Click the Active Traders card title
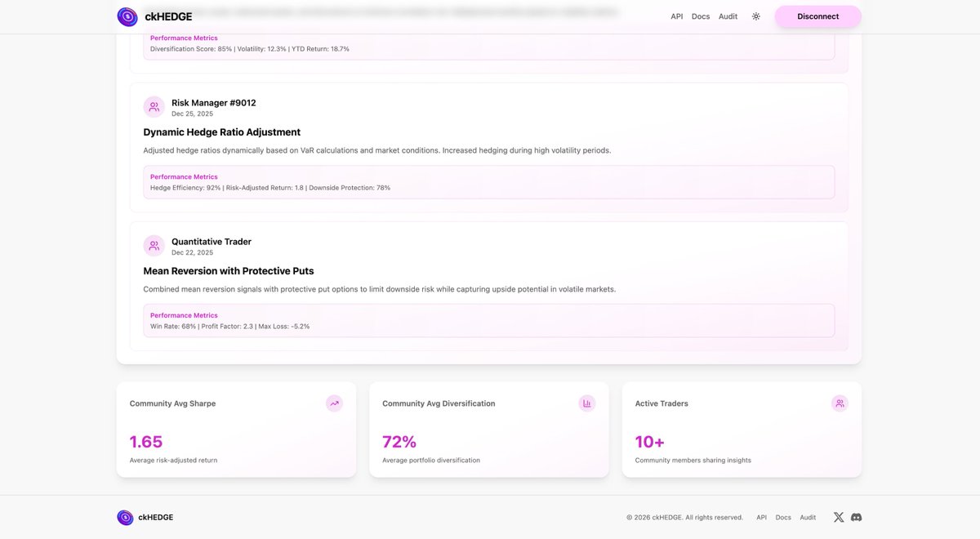This screenshot has height=539, width=980. (x=661, y=403)
